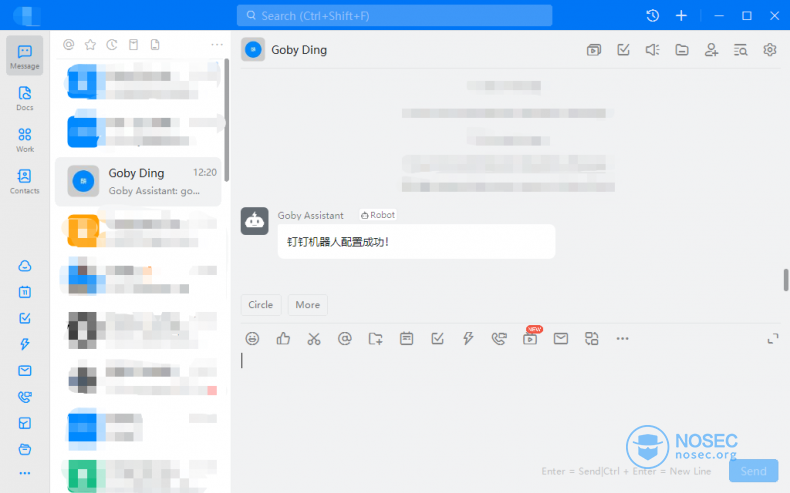Open group announcement speaker icon

(652, 50)
